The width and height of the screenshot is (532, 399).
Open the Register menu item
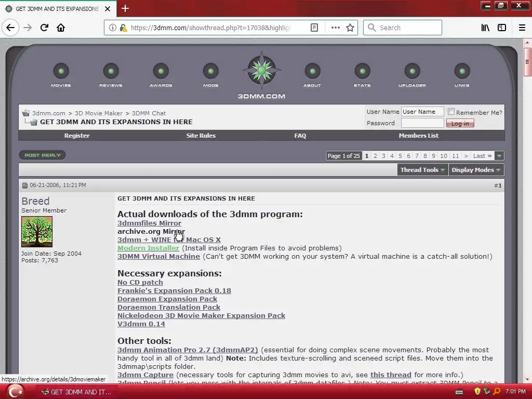(77, 136)
